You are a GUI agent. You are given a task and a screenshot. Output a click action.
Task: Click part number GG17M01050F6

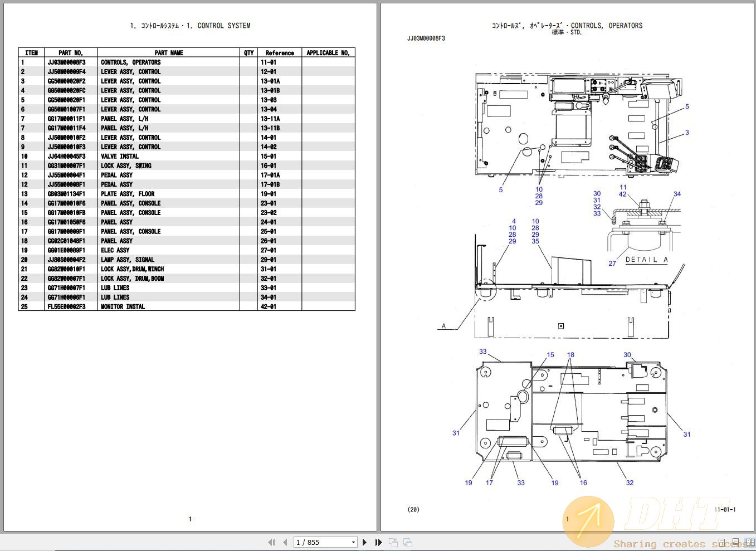(66, 222)
